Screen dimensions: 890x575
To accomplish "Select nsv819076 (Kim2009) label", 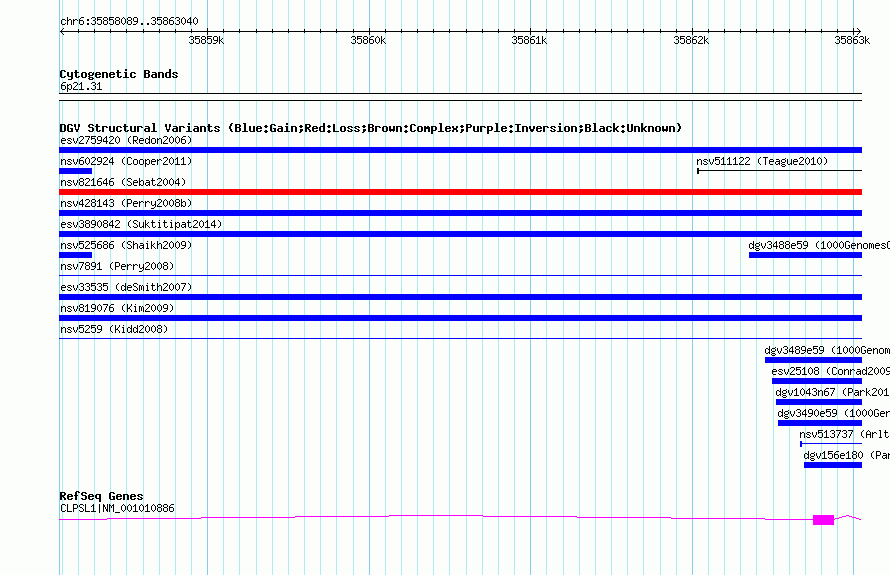I will click(117, 308).
